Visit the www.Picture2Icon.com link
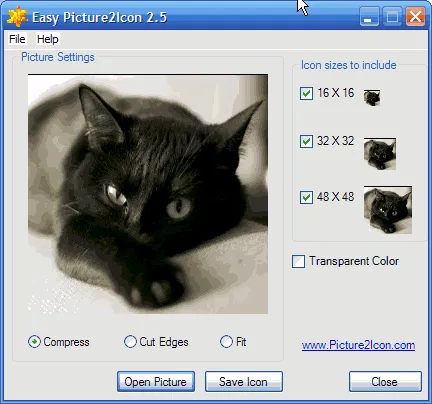This screenshot has height=404, width=432. pyautogui.click(x=358, y=345)
